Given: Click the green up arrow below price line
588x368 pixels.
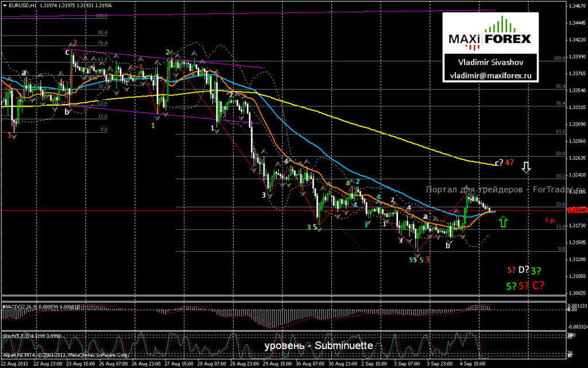Looking at the screenshot, I should (x=503, y=222).
